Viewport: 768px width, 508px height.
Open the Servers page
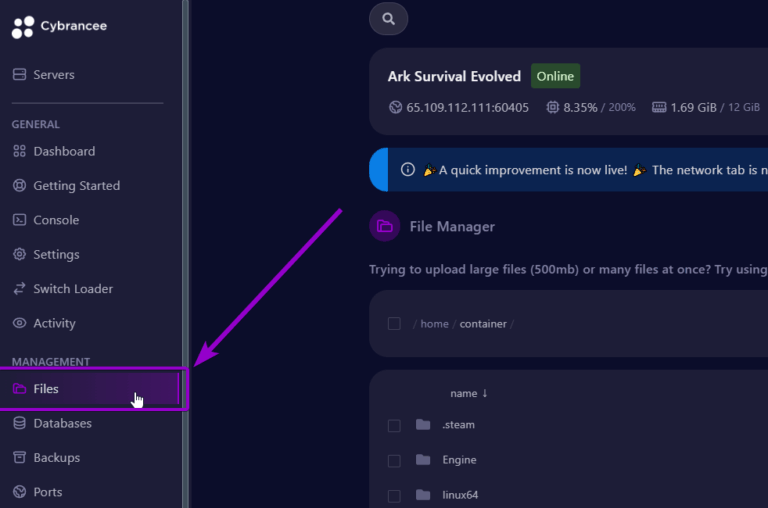53,75
